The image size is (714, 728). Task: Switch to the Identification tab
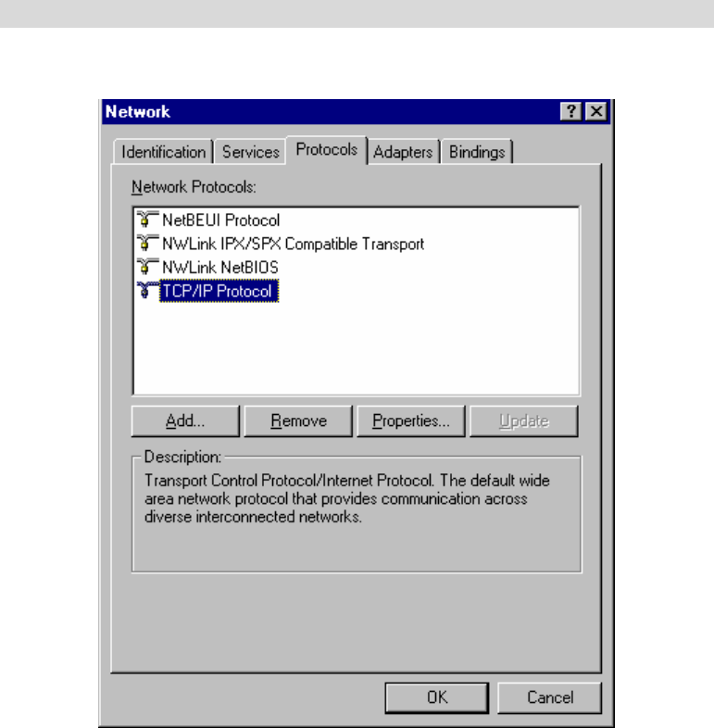tap(163, 152)
